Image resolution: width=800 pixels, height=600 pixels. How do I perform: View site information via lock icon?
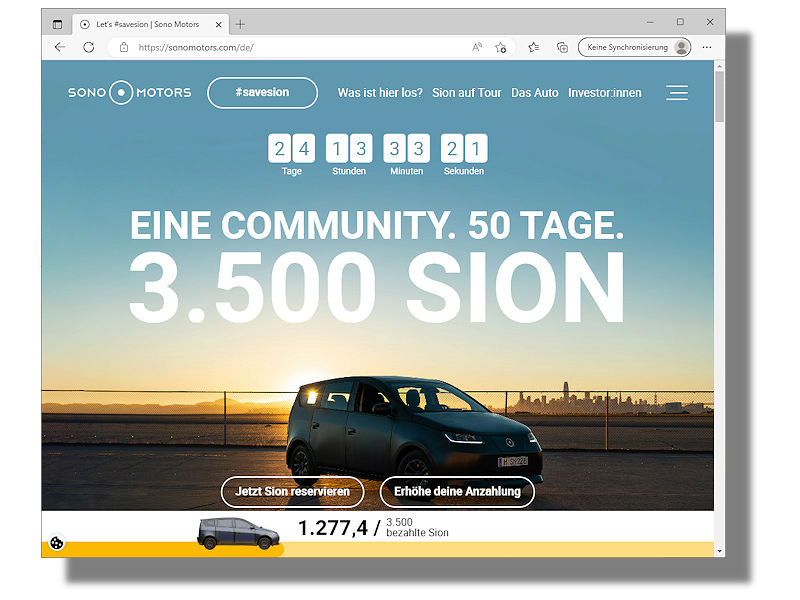point(123,47)
